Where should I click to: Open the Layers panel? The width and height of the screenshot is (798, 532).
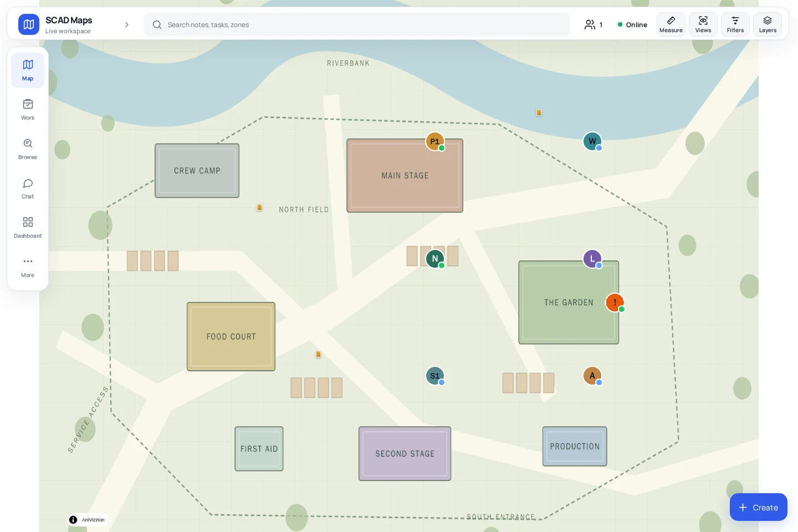coord(767,24)
